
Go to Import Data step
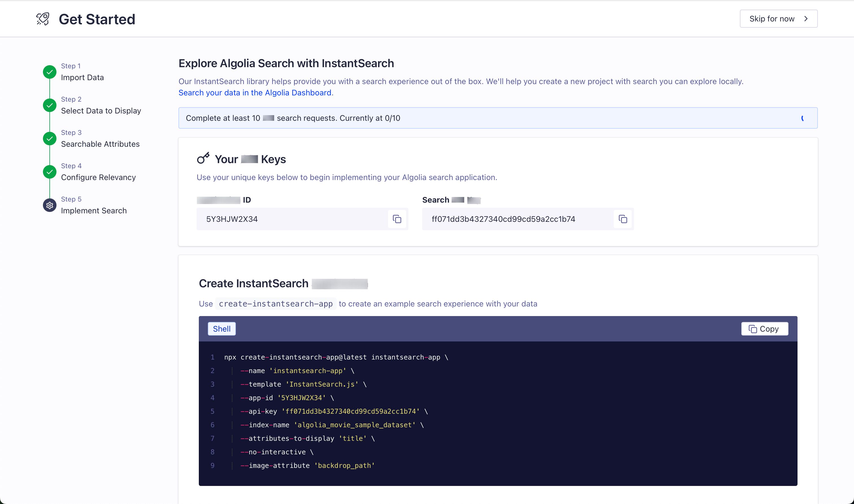coord(82,77)
